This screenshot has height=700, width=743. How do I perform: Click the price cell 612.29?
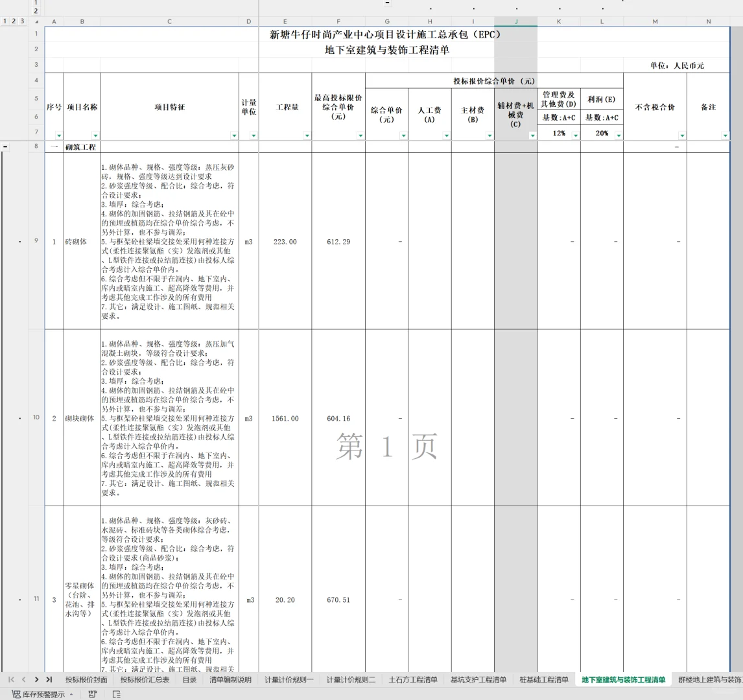tap(338, 242)
